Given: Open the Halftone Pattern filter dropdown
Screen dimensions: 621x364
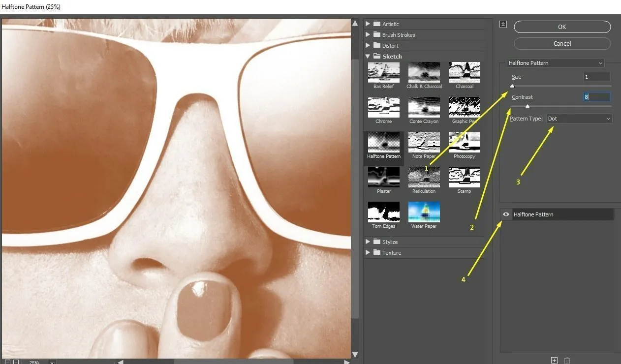Looking at the screenshot, I should point(556,63).
